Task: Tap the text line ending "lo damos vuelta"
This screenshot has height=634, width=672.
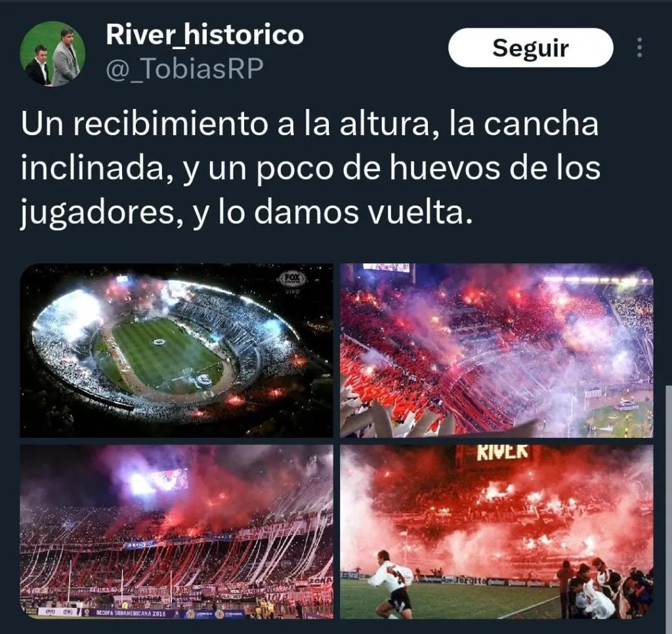Action: pos(247,213)
